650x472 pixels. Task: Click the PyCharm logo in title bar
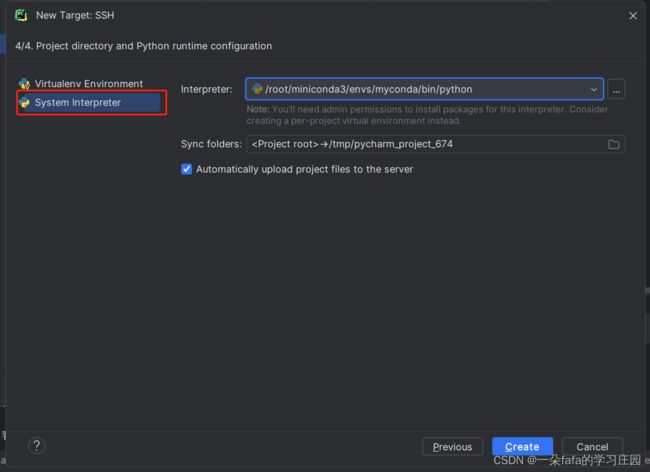[x=20, y=15]
